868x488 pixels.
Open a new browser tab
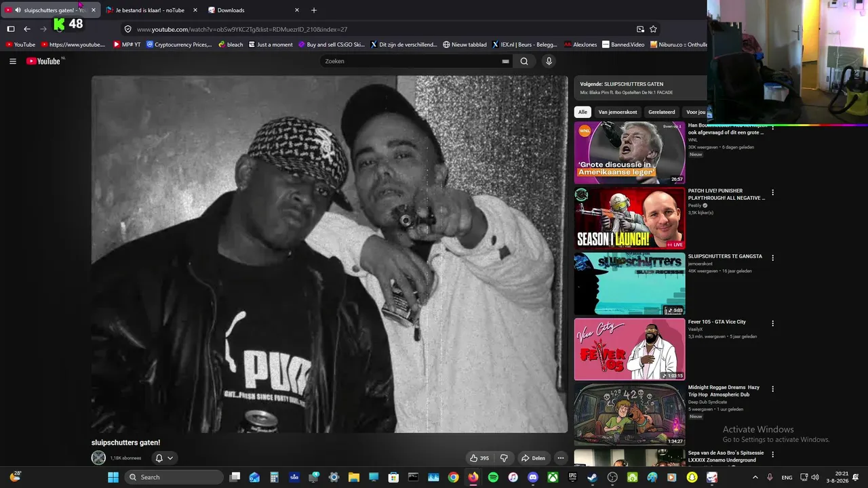tap(313, 10)
